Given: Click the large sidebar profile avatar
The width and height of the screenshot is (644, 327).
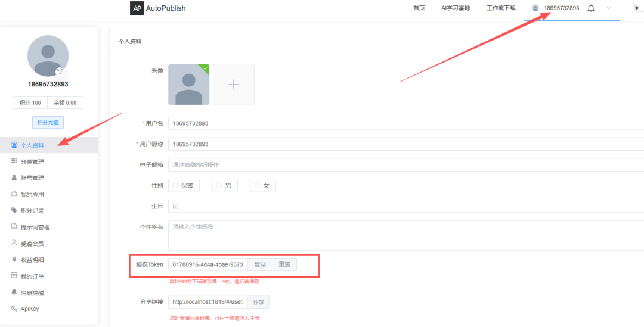Looking at the screenshot, I should pos(48,56).
